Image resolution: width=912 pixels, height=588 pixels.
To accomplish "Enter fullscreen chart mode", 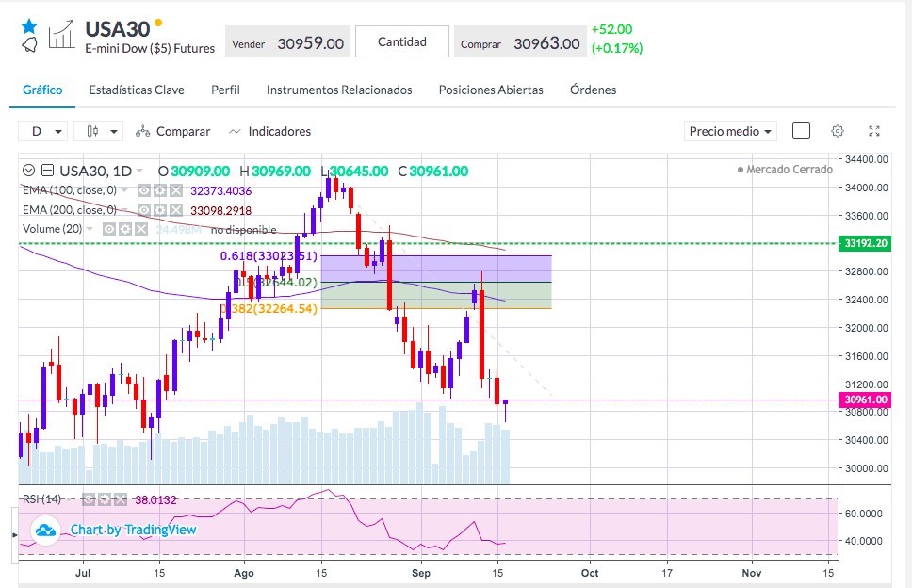I will (874, 131).
